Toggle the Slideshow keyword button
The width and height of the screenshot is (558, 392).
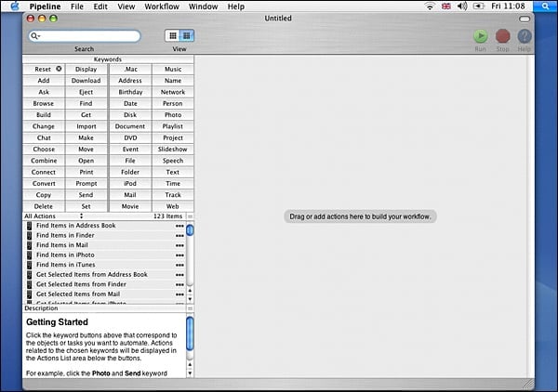[173, 150]
